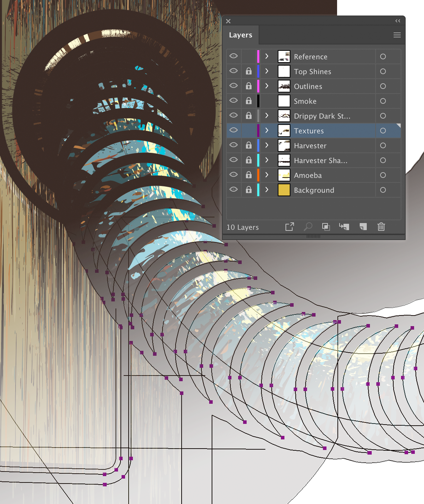424x504 pixels.
Task: Collapse the panel with the double-arrow icon
Action: coord(398,21)
